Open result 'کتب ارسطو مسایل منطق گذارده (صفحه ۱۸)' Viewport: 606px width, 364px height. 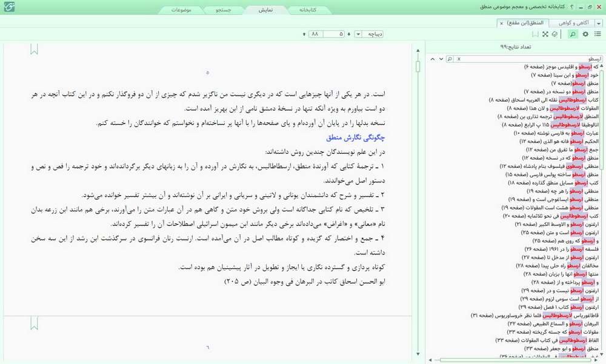[x=553, y=183]
